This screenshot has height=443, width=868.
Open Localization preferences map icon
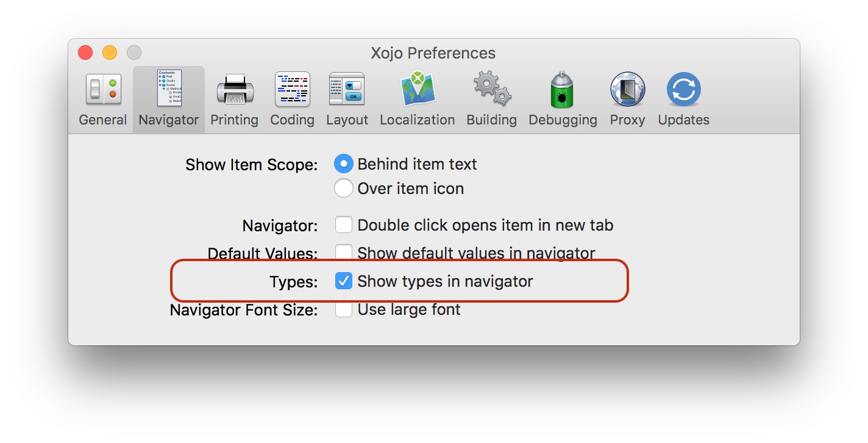(x=418, y=89)
